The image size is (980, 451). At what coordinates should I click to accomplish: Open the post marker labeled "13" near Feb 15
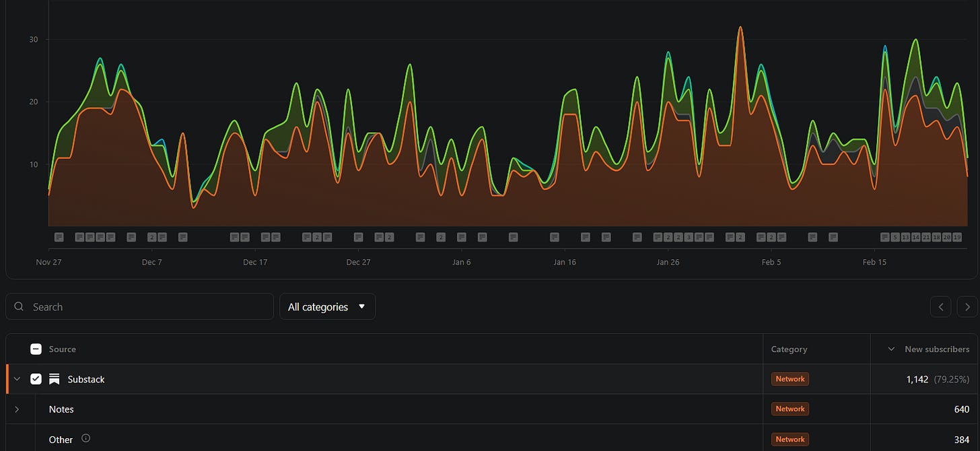tap(905, 237)
